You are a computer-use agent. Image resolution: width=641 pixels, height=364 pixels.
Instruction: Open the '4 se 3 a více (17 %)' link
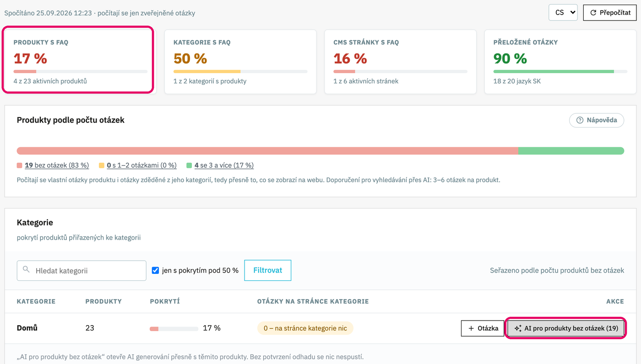(224, 166)
